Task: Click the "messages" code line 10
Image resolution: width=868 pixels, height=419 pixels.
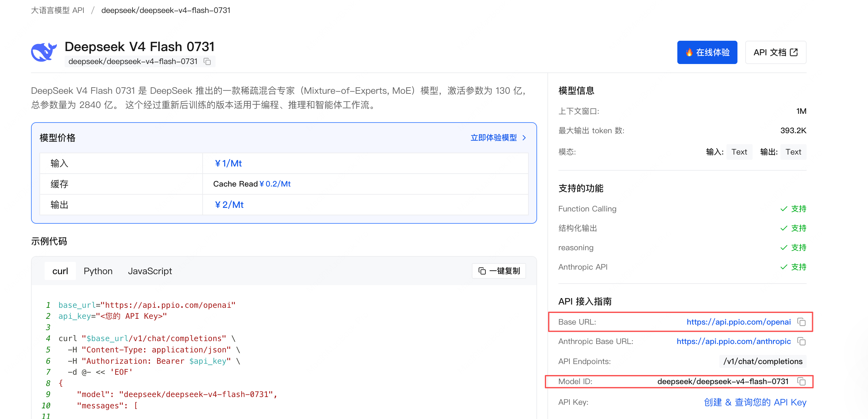Action: (108, 405)
